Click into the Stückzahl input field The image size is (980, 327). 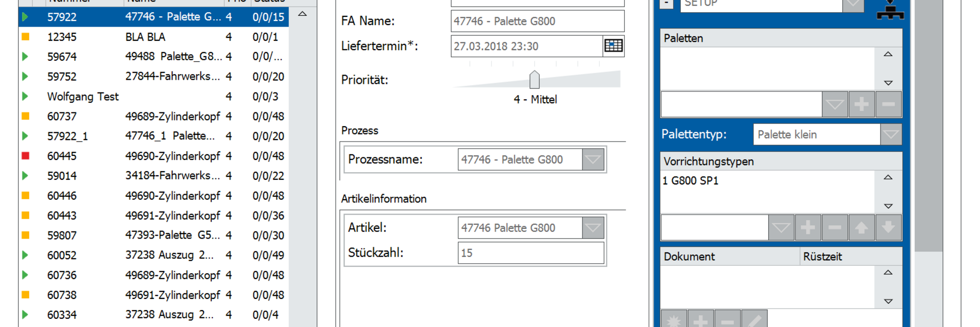pos(531,253)
